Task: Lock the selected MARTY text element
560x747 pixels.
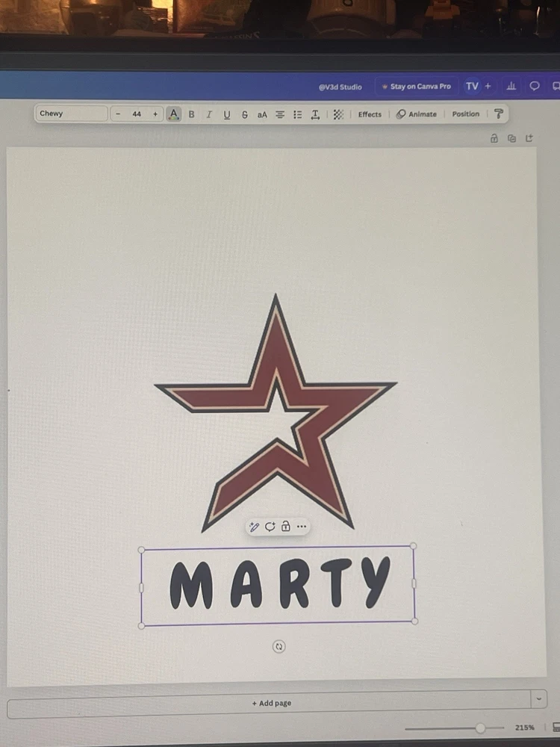Action: coord(286,527)
